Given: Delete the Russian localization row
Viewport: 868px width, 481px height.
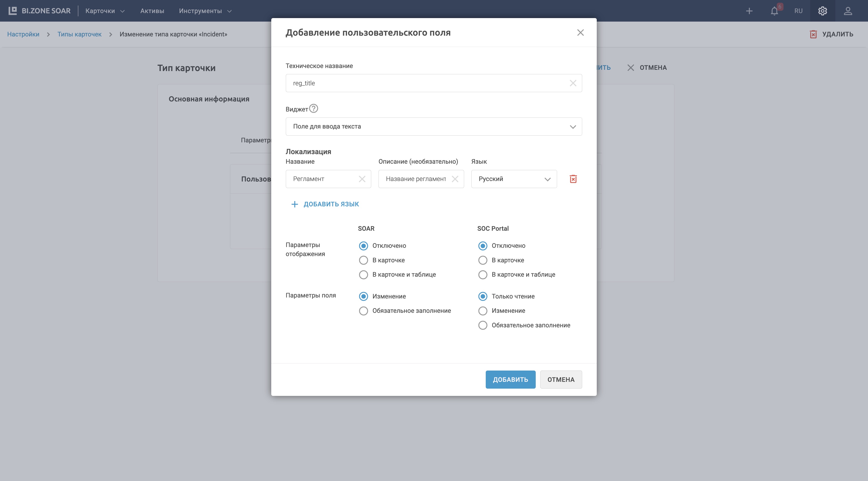Looking at the screenshot, I should (573, 179).
